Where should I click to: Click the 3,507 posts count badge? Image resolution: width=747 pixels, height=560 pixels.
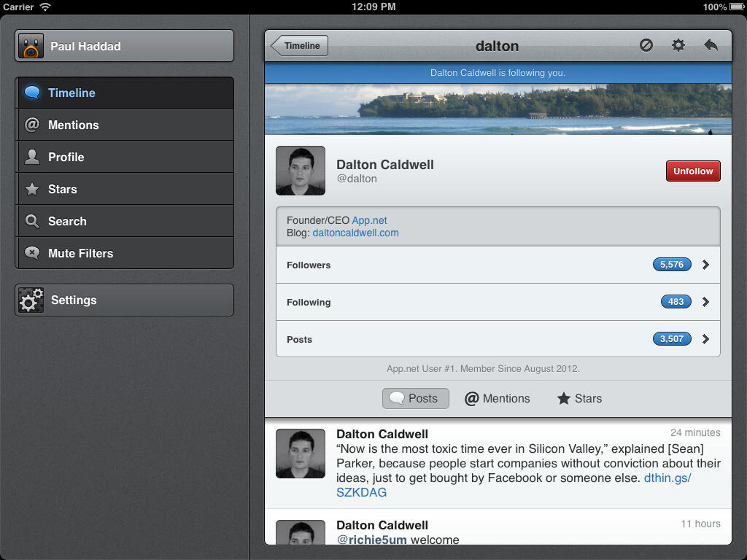tap(672, 338)
